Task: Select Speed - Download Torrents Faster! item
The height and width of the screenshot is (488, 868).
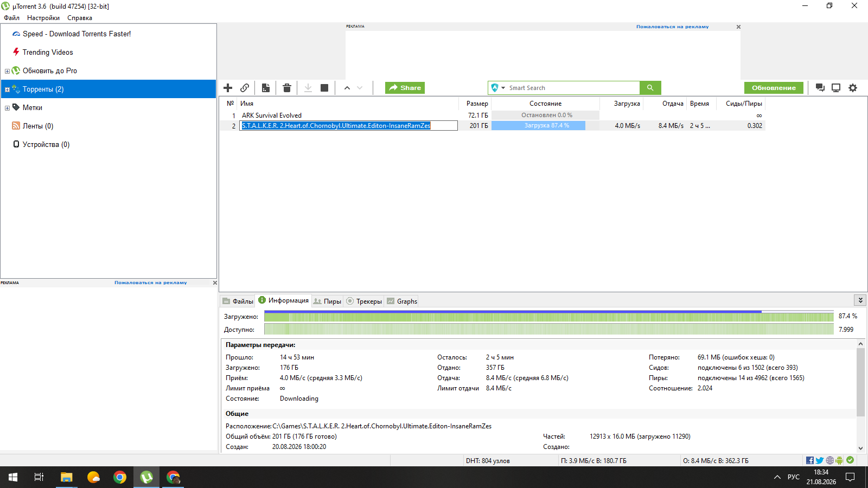Action: tap(108, 34)
